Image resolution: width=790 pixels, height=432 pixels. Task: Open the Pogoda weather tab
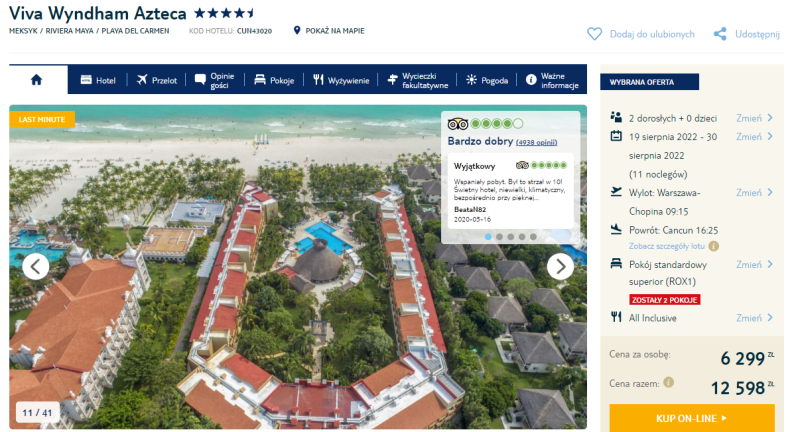[x=487, y=80]
